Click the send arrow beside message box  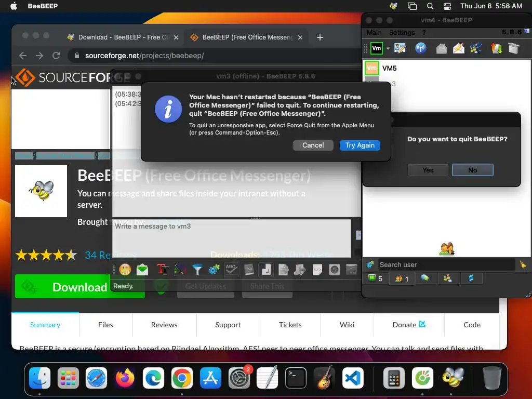pyautogui.click(x=358, y=235)
